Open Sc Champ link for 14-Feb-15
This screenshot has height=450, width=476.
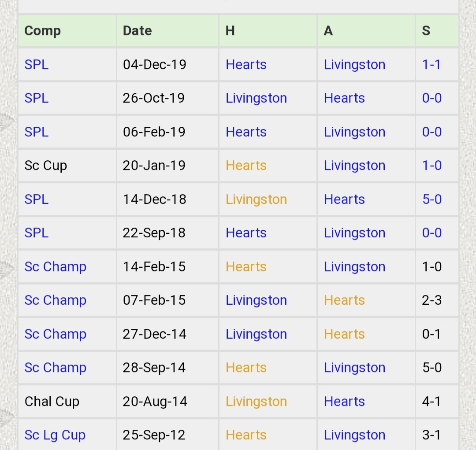(x=55, y=267)
